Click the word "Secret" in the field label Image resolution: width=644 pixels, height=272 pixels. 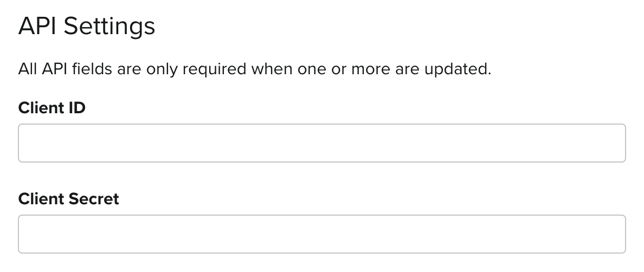point(93,199)
